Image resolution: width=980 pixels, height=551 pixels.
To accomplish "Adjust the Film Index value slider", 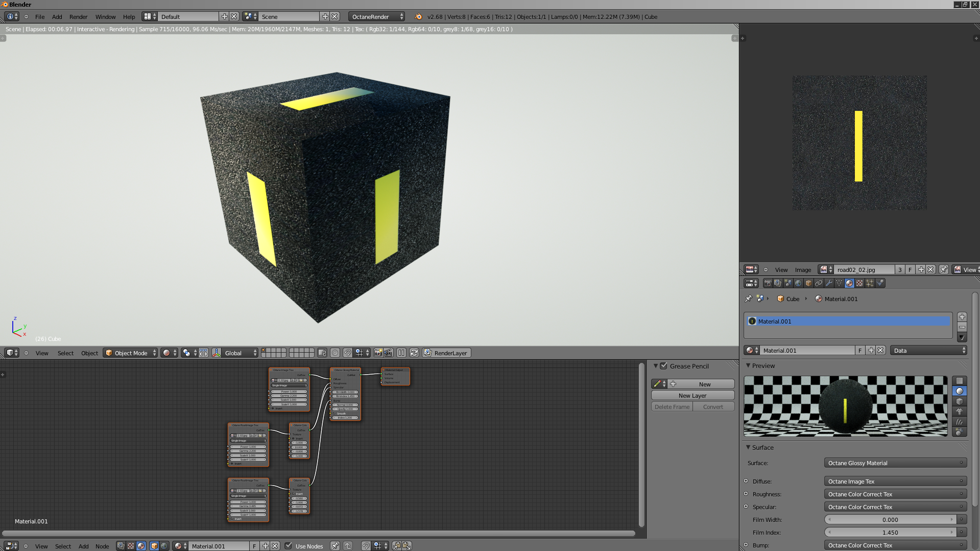I will click(x=890, y=533).
